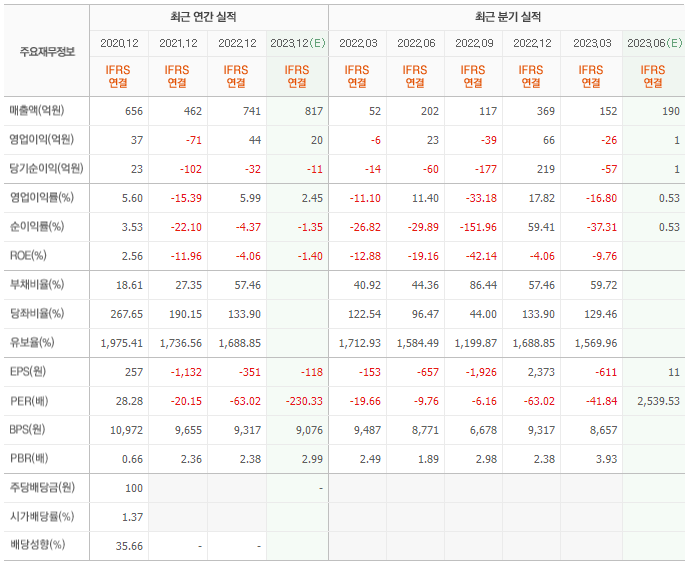Click the 35.66 payout ratio value

[129, 546]
